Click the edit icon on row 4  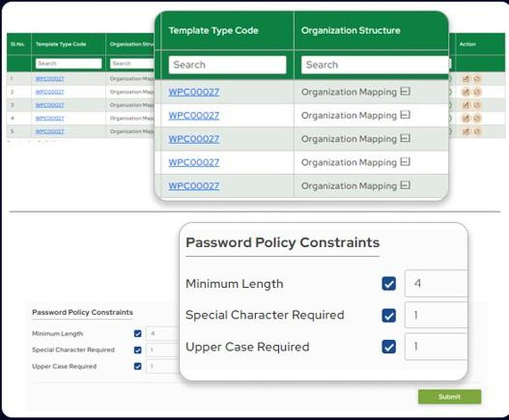coord(467,118)
